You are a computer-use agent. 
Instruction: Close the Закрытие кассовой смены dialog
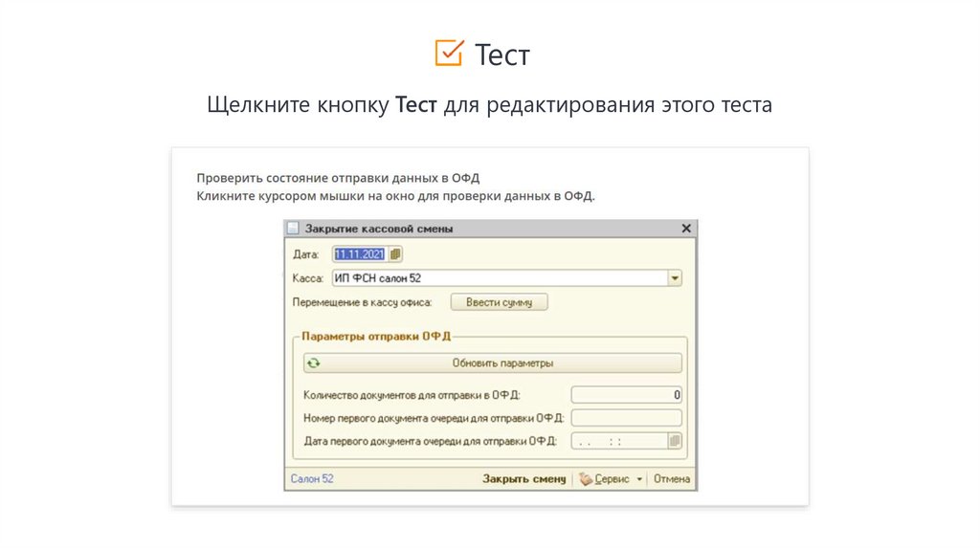[x=686, y=229]
